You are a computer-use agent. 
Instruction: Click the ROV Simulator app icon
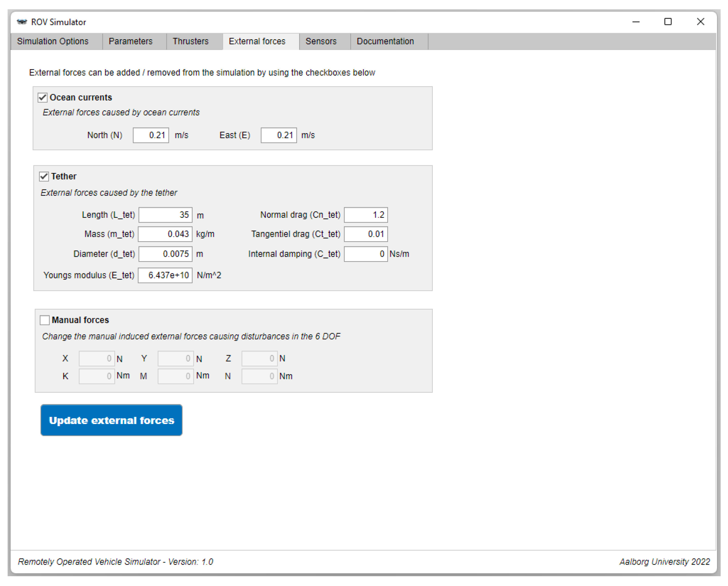click(21, 22)
